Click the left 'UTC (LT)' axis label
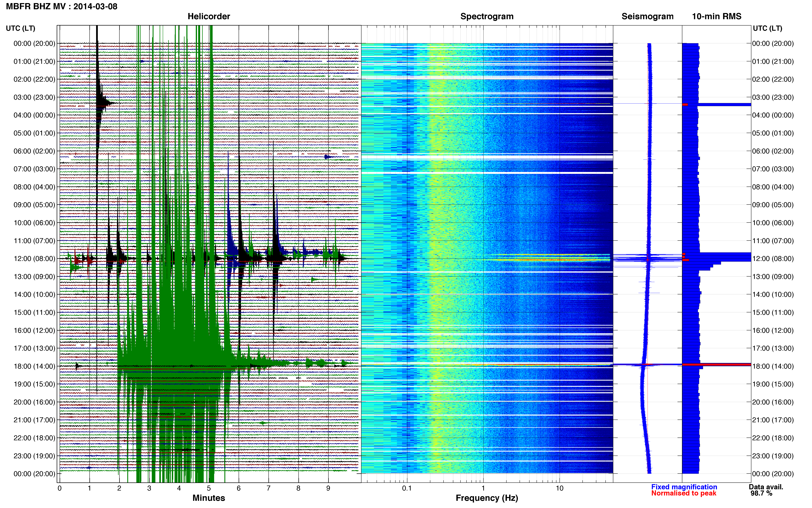 21,28
